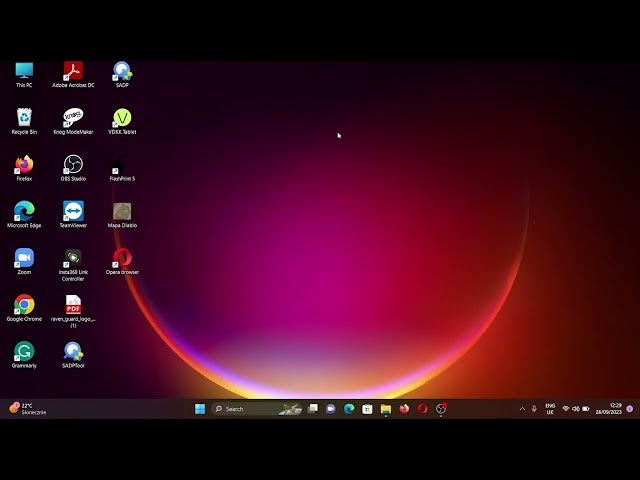Select the This PC desktop icon

pyautogui.click(x=24, y=75)
